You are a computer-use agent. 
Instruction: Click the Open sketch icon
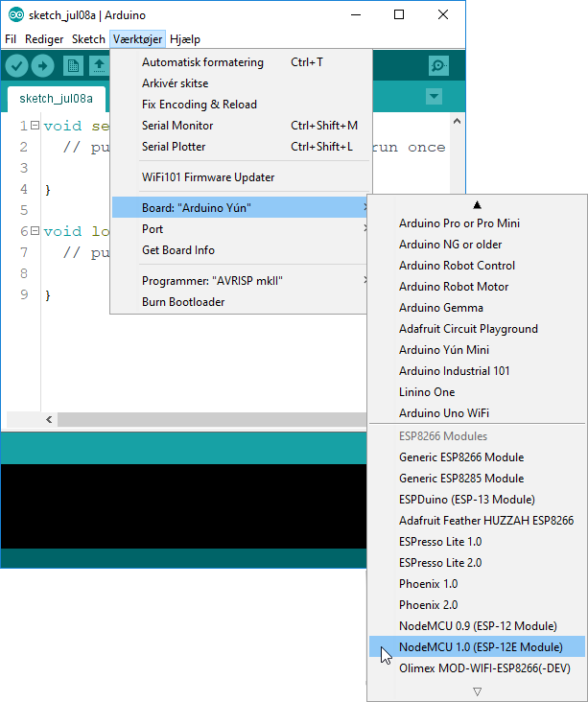[98, 65]
